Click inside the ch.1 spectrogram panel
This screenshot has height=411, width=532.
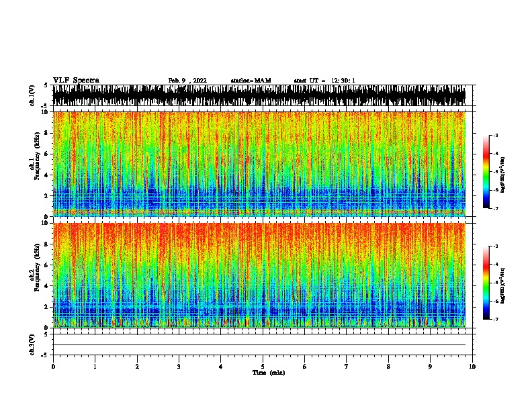click(259, 164)
